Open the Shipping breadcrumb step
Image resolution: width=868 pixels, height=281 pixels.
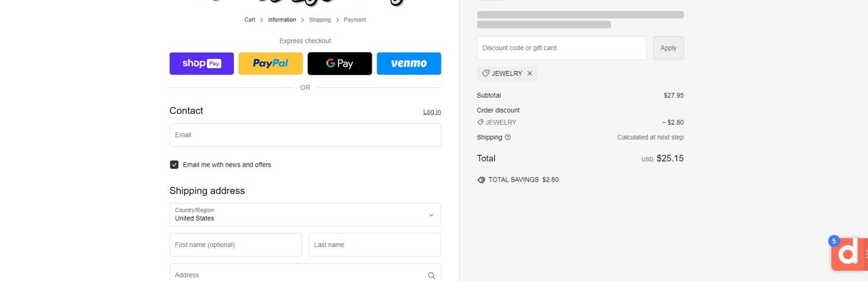[x=319, y=20]
